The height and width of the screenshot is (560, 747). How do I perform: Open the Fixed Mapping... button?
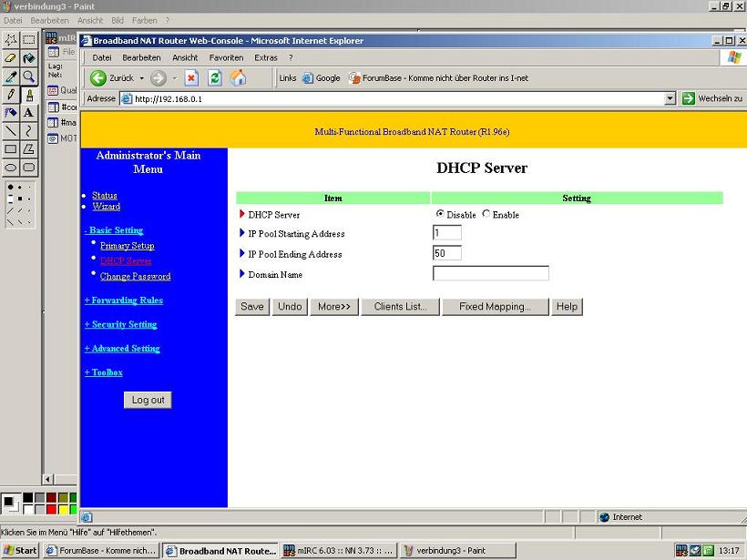pyautogui.click(x=495, y=307)
